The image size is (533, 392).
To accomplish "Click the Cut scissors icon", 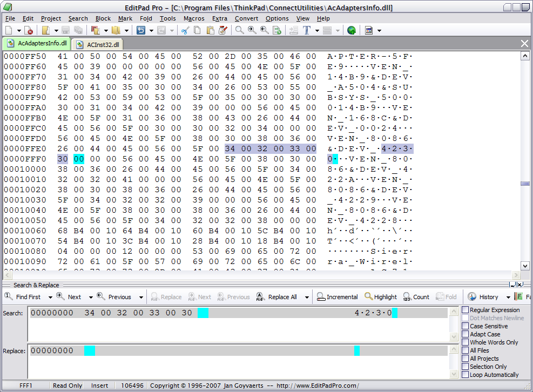I will (x=185, y=31).
